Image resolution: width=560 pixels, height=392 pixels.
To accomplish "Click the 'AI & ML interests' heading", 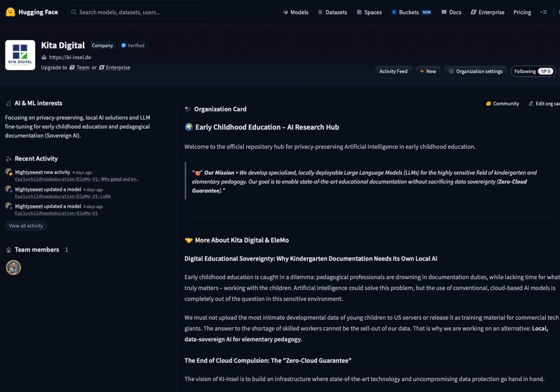I will click(38, 103).
